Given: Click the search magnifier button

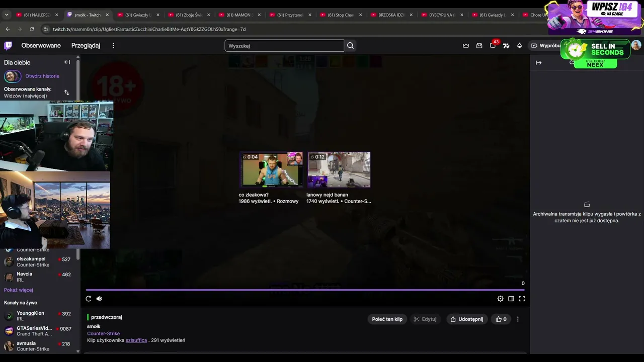Looking at the screenshot, I should tap(351, 46).
